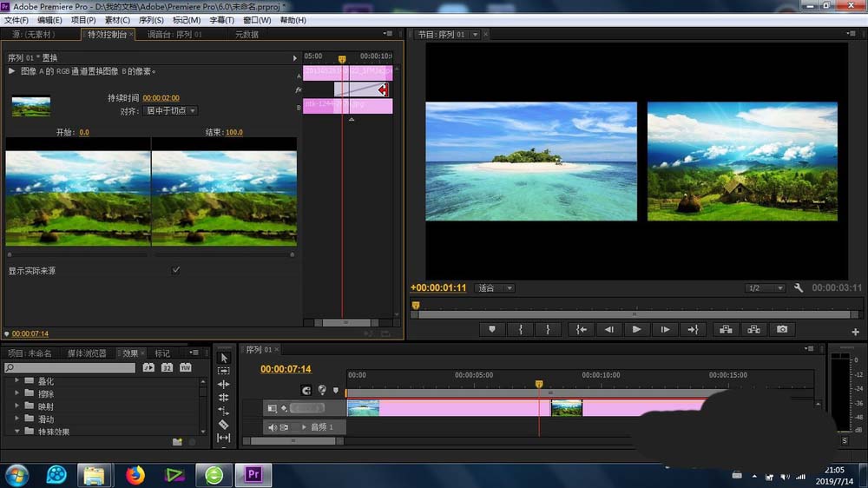The width and height of the screenshot is (868, 488).
Task: Click the 持续时间 duration value 00:00:02:00
Action: [x=161, y=98]
